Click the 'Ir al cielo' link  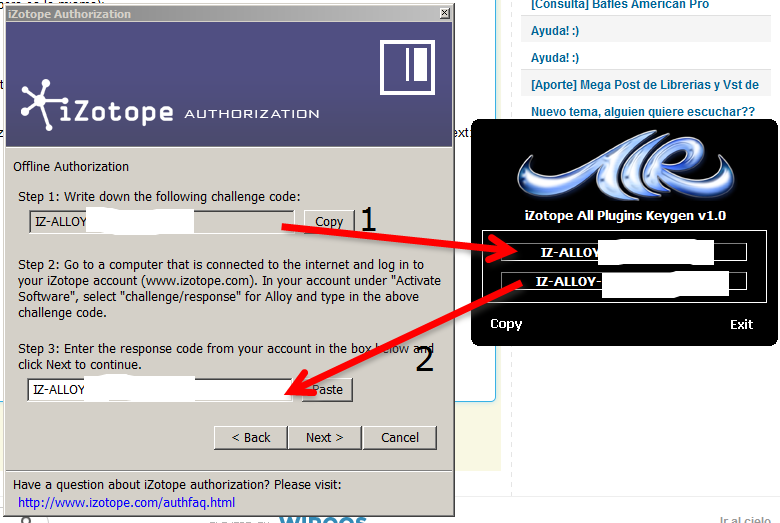pos(745,520)
